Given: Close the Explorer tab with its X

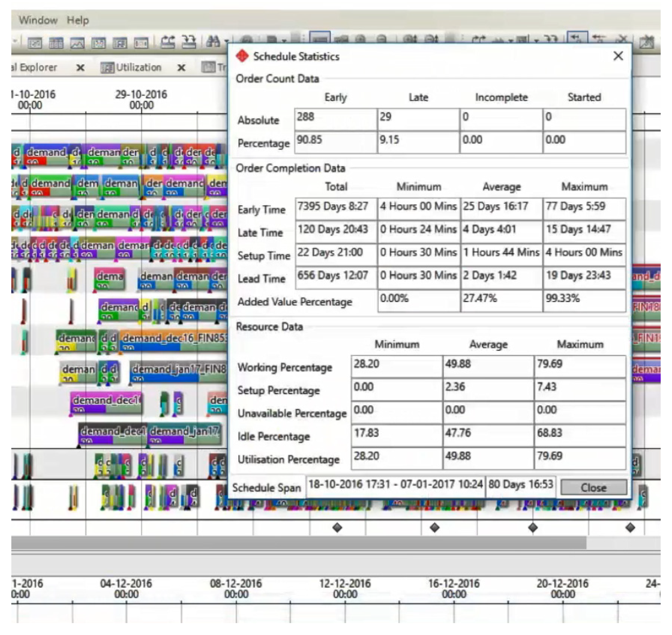Looking at the screenshot, I should click(80, 68).
